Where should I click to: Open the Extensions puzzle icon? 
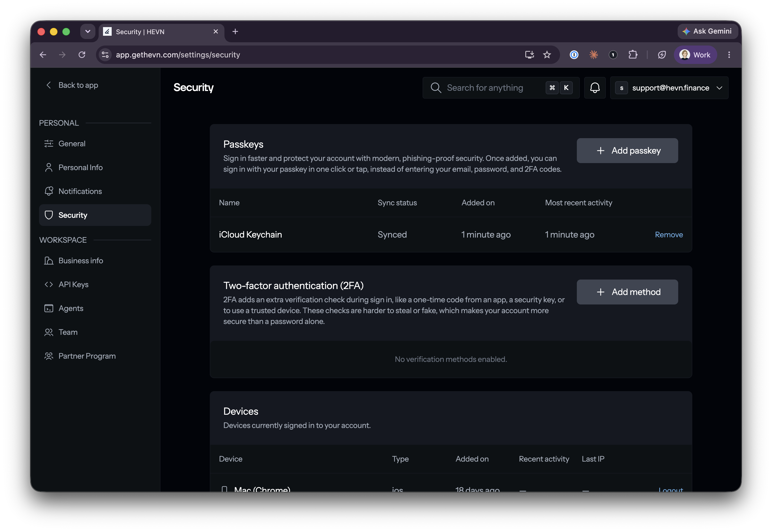coord(633,55)
